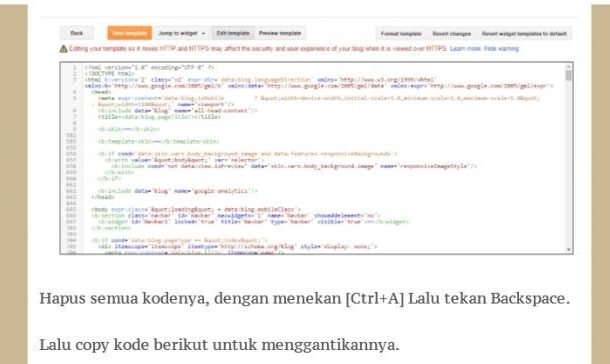Click the orange Save template button
Screen dimensions: 610x364
click(130, 33)
